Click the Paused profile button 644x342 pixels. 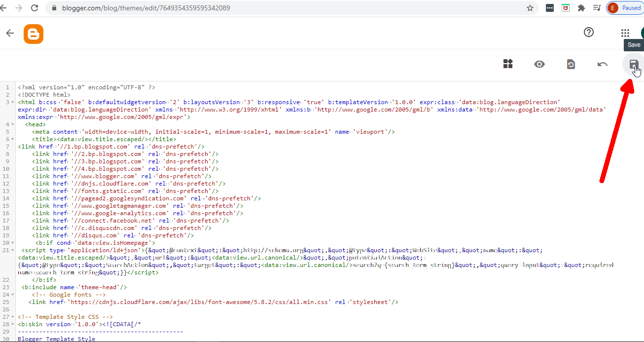pos(625,8)
